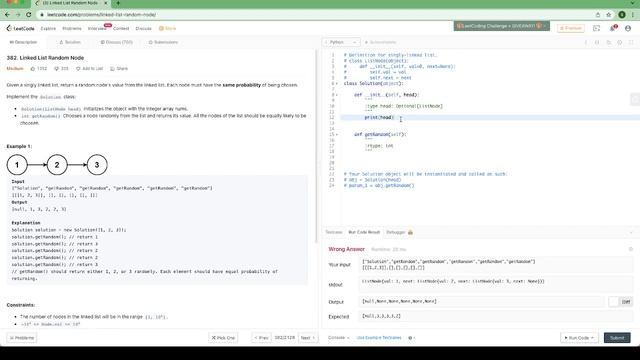Switch to the Run Code Result tab

pos(364,232)
